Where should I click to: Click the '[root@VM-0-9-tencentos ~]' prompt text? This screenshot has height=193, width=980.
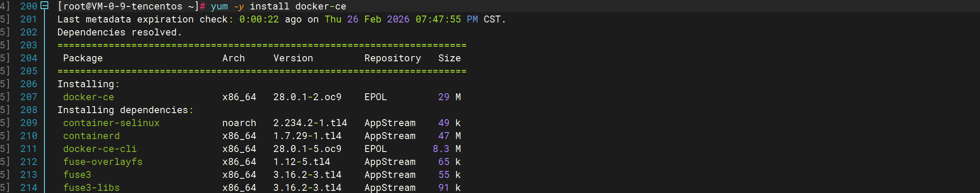[x=128, y=6]
